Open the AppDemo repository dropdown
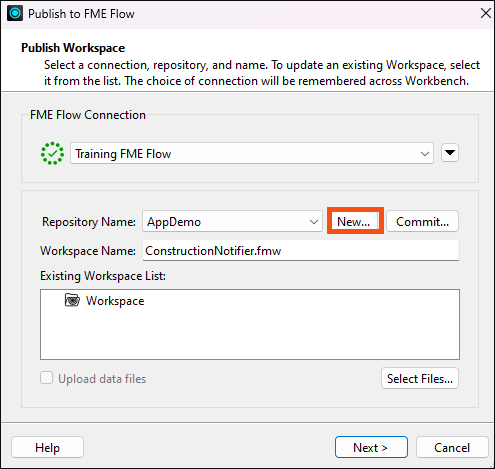Viewport: 495px width, 469px height. click(232, 221)
